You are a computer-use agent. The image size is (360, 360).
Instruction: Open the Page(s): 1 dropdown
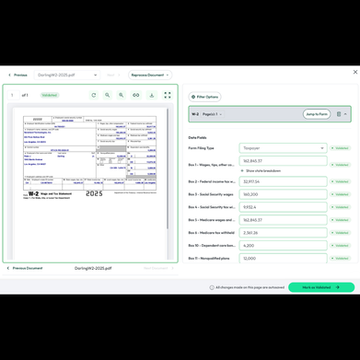pyautogui.click(x=212, y=114)
